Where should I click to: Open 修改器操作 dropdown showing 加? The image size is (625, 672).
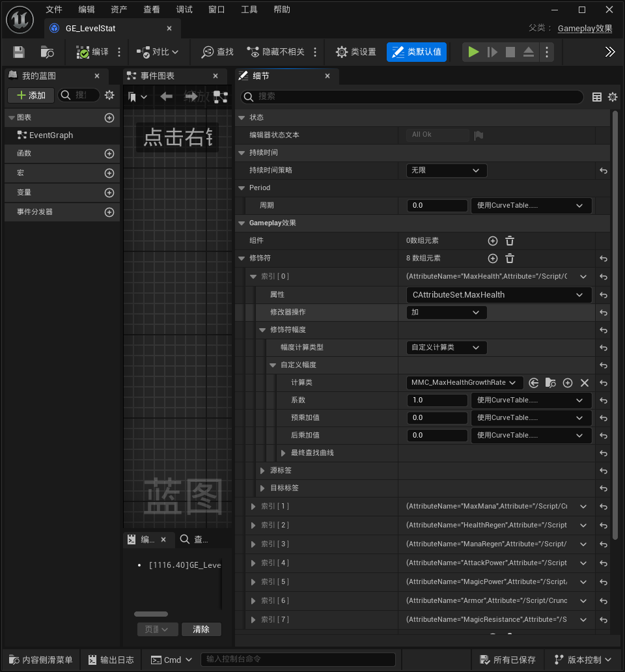(447, 313)
